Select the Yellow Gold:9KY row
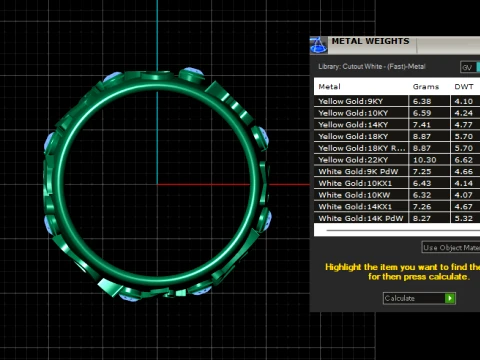 (x=397, y=101)
